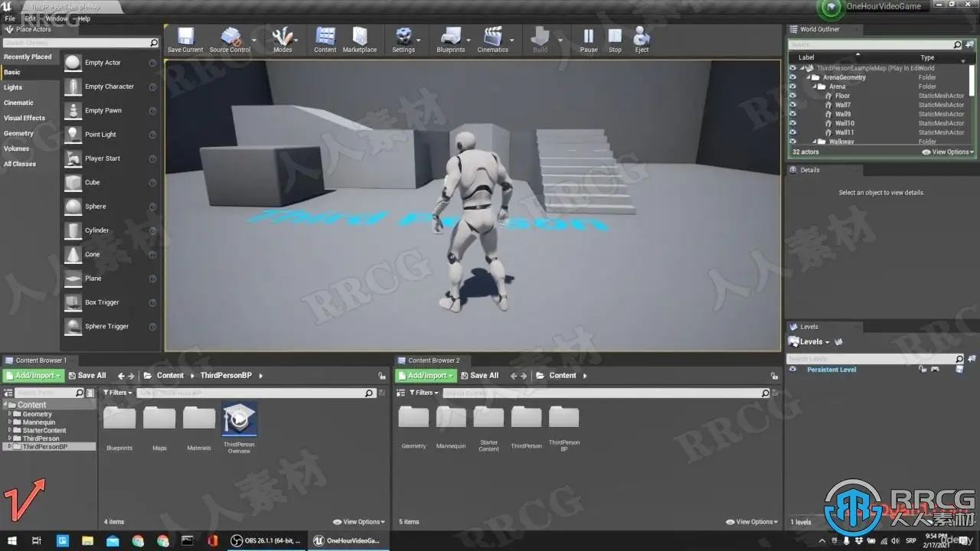Open View Options in Content Browser 1

point(360,522)
